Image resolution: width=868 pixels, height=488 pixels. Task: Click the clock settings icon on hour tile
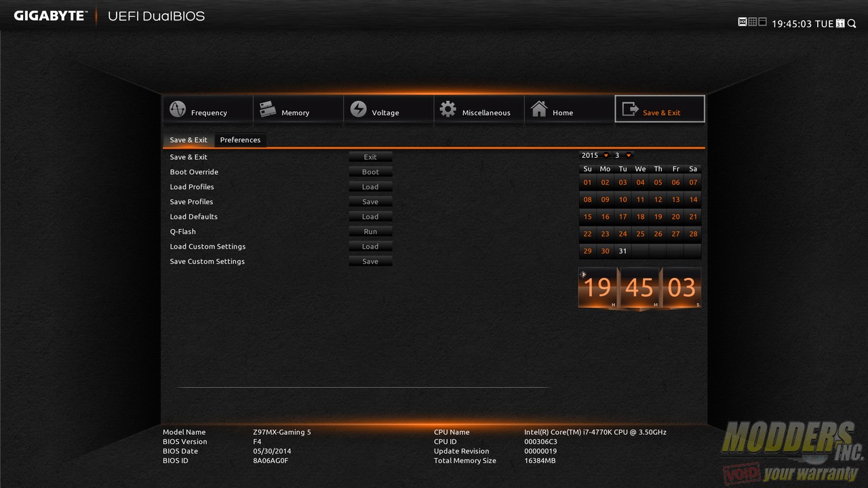point(583,274)
